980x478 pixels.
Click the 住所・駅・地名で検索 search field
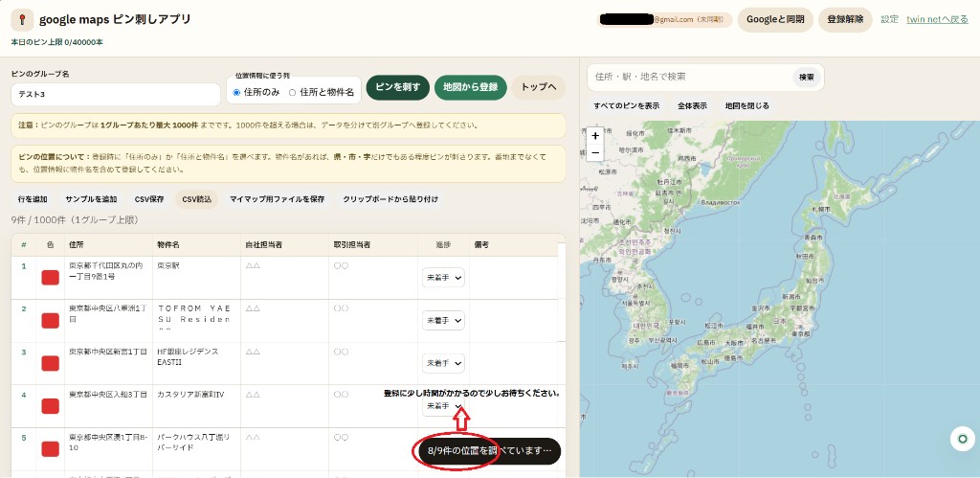tap(689, 77)
